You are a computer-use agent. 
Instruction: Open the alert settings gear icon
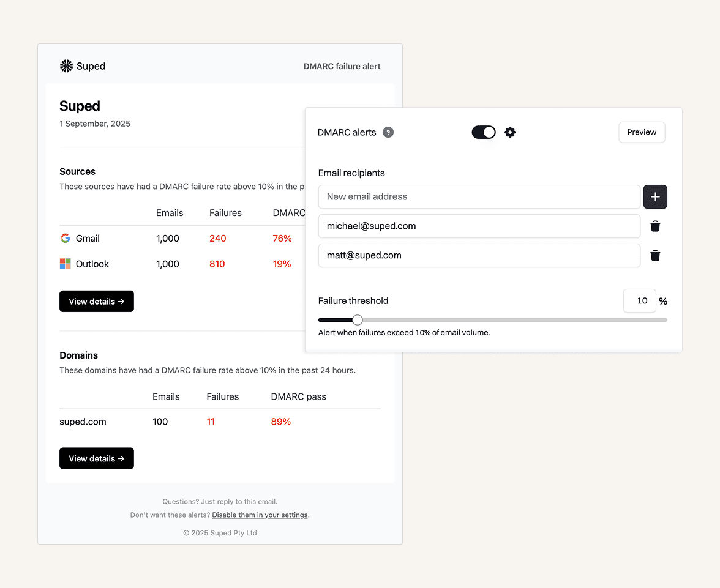[x=510, y=132]
